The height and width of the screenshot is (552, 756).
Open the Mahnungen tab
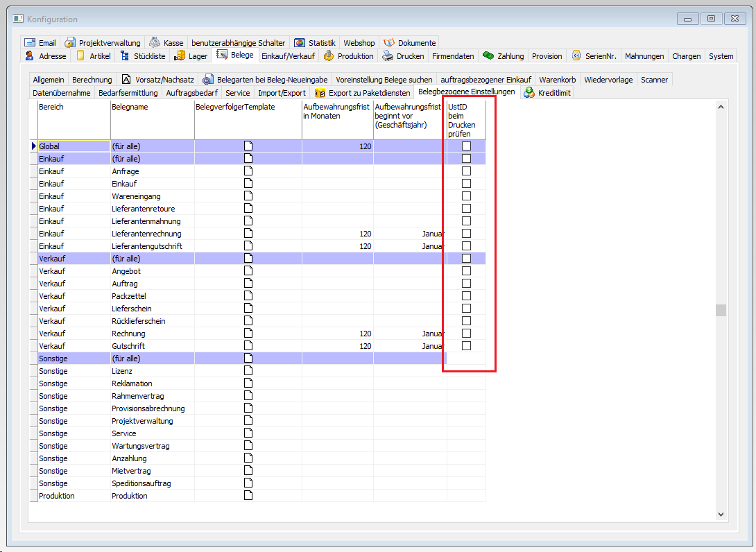coord(644,56)
